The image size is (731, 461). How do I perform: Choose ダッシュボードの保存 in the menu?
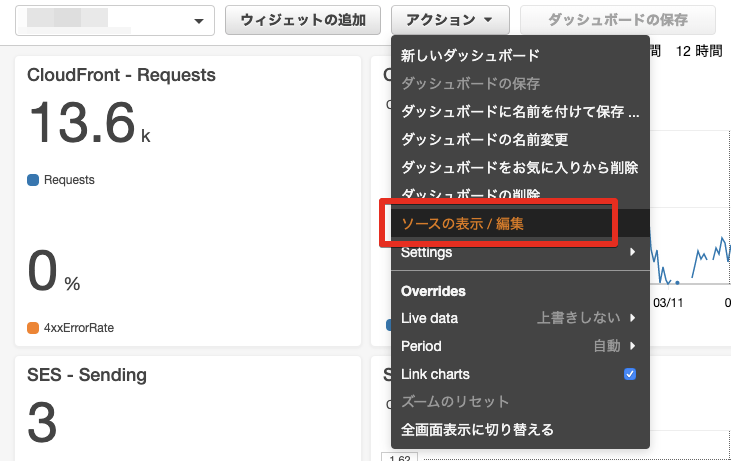520,83
